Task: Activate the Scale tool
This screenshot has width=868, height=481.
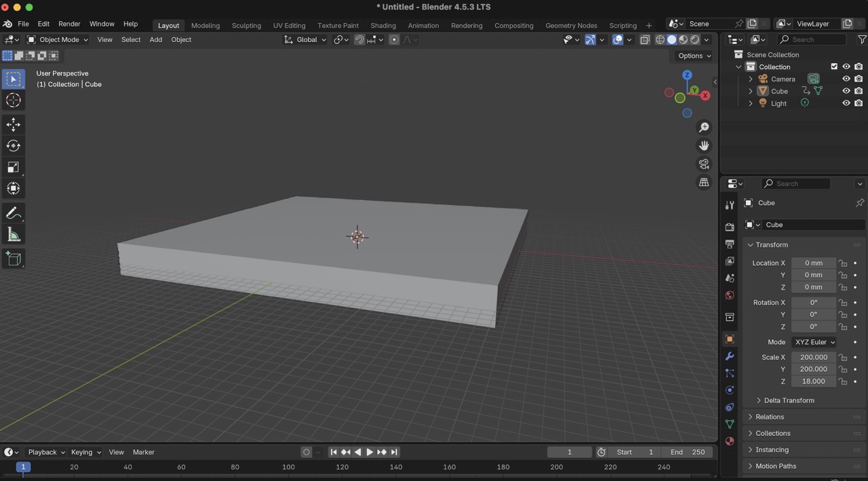Action: click(x=14, y=167)
